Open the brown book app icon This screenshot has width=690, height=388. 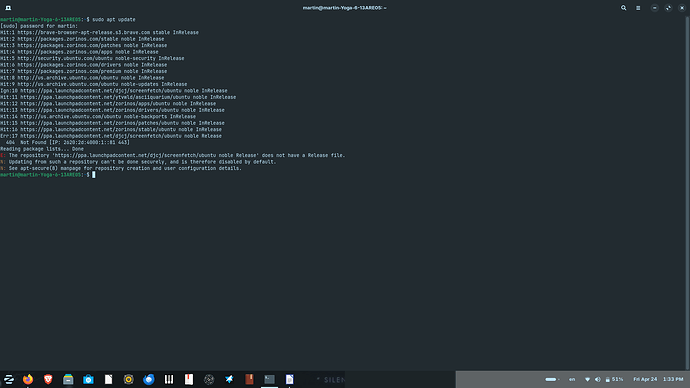pos(250,379)
